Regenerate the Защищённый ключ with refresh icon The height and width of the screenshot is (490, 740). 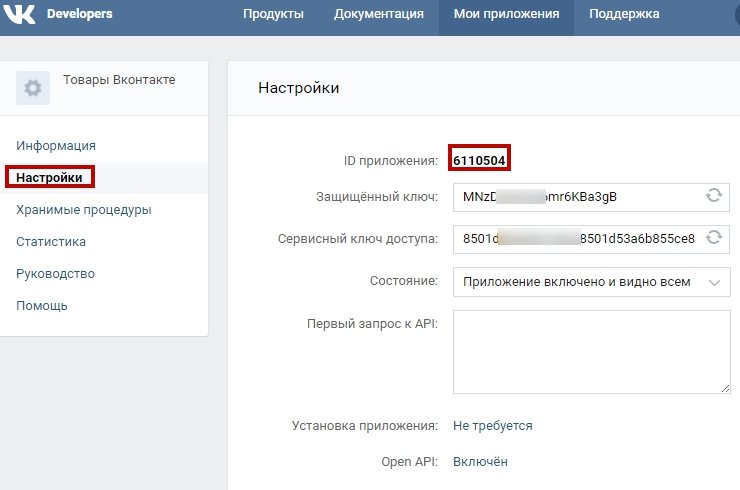714,195
